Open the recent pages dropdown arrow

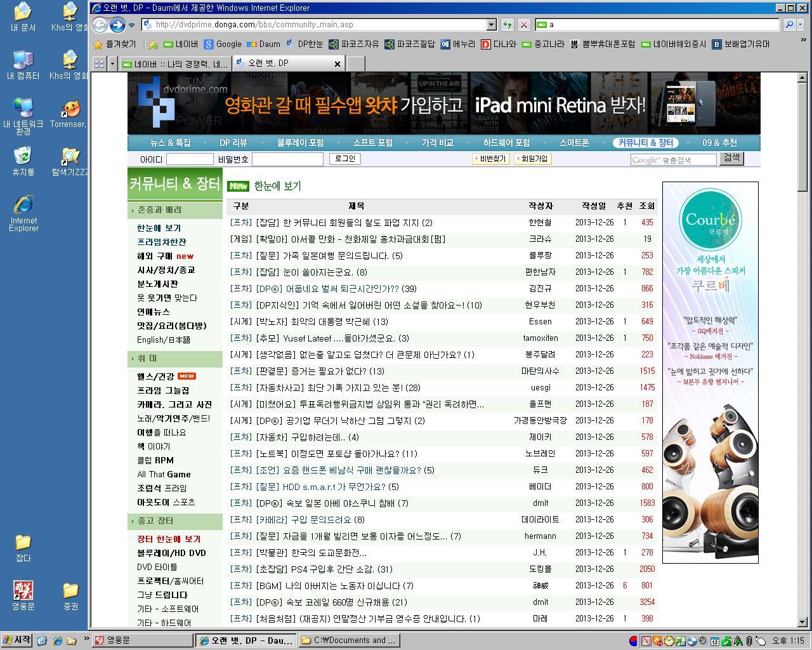click(131, 25)
